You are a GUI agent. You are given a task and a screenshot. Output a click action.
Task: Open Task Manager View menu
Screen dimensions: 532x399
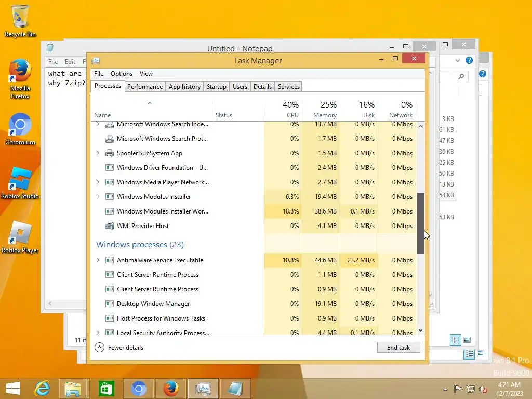click(146, 74)
